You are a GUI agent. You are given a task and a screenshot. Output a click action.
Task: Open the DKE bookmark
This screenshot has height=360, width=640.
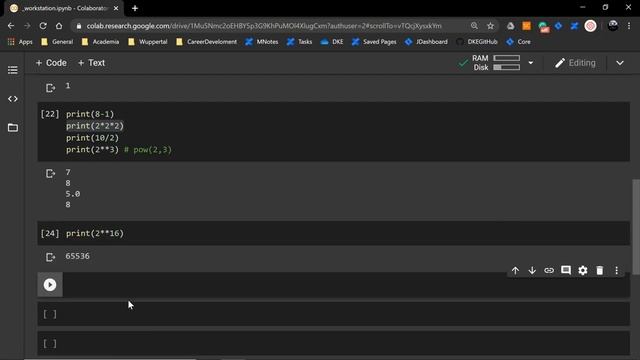click(332, 42)
